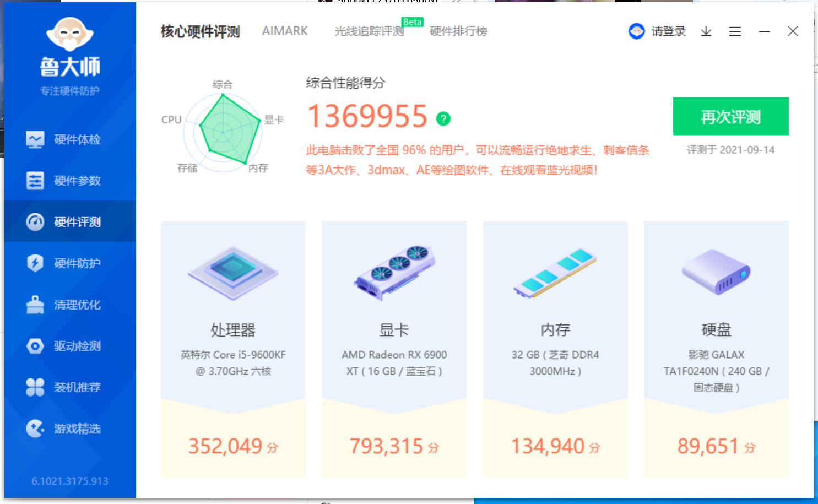818x504 pixels.
Task: Click green question mark beside score
Action: (x=443, y=118)
